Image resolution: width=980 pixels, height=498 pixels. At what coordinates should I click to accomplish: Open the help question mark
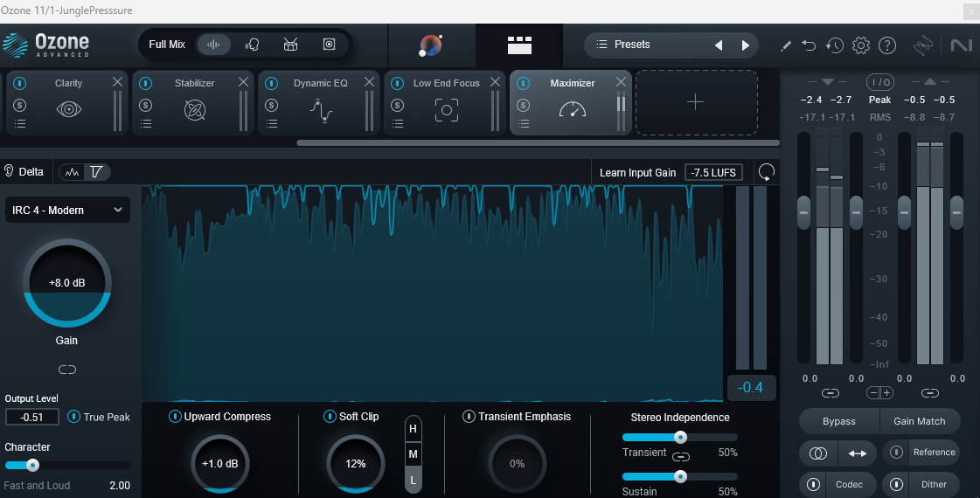(x=886, y=45)
